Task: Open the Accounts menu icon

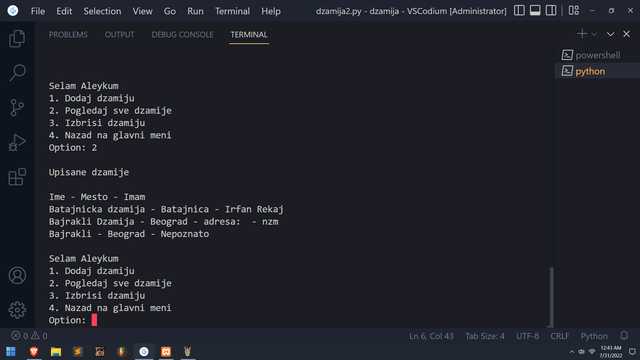Action: (x=17, y=276)
